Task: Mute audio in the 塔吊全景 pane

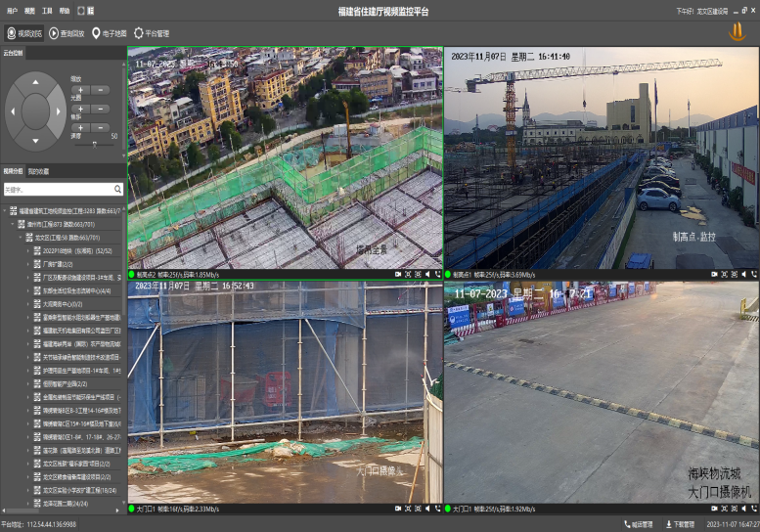Action: [427, 274]
